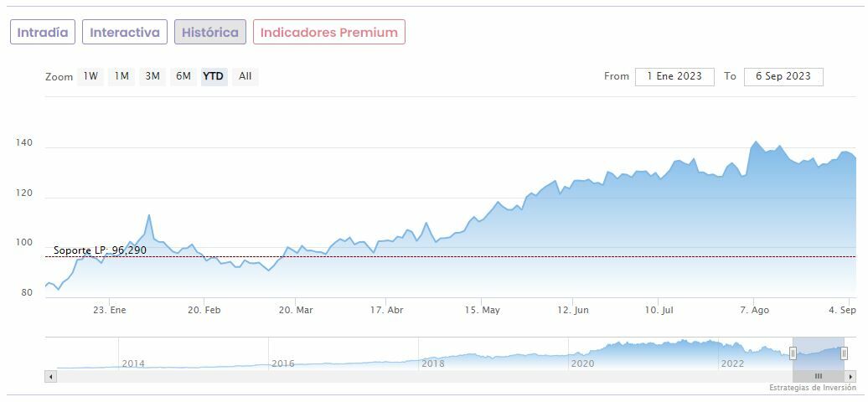Activate the YTD zoom option

[x=214, y=76]
